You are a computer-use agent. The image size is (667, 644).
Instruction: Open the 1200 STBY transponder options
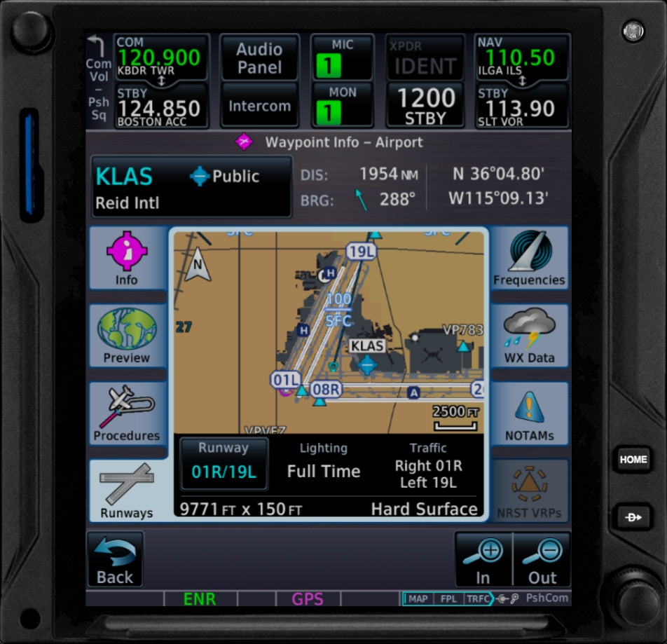click(425, 105)
